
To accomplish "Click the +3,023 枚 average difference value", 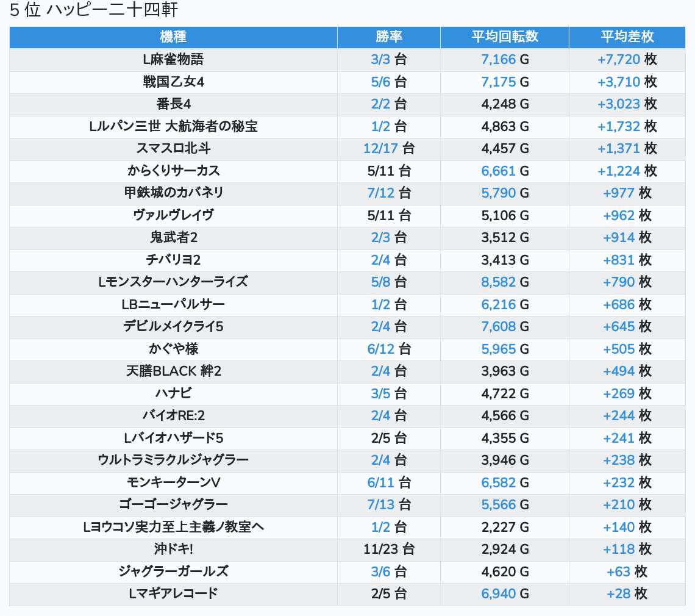I will point(627,104).
